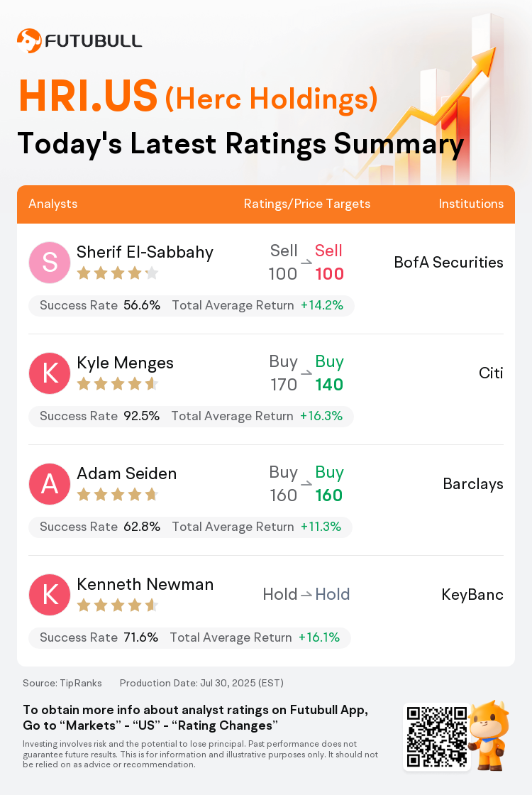Click Adam Seiden's success rate pill
532x795 pixels.
pyautogui.click(x=191, y=527)
